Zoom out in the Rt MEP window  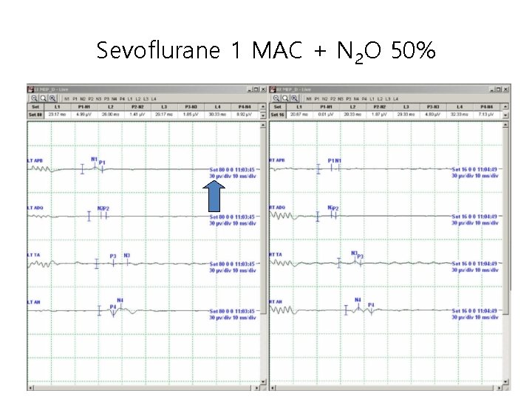[276, 98]
